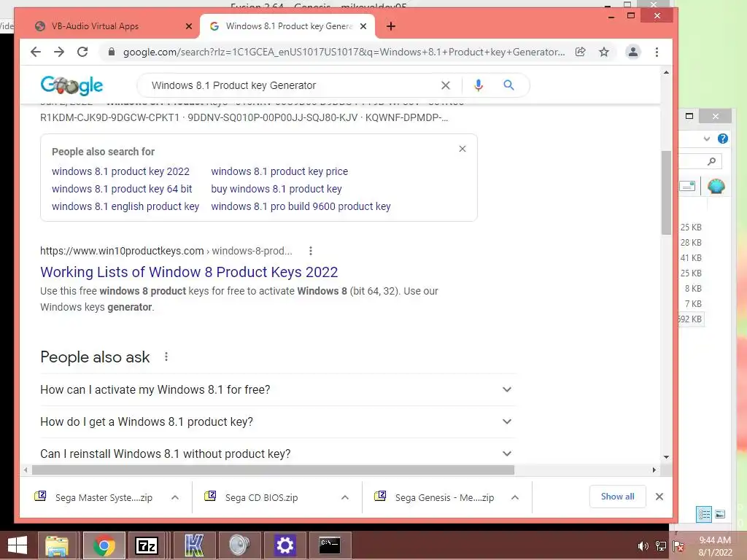Open windows 8.1 product key price suggestion
The height and width of the screenshot is (560, 747).
pyautogui.click(x=279, y=171)
